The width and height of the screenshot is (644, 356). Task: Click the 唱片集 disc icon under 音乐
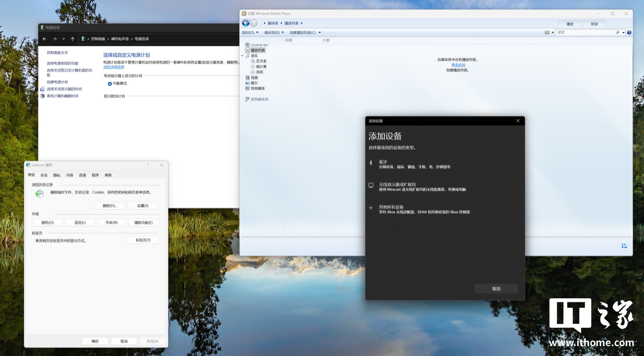[x=253, y=67]
